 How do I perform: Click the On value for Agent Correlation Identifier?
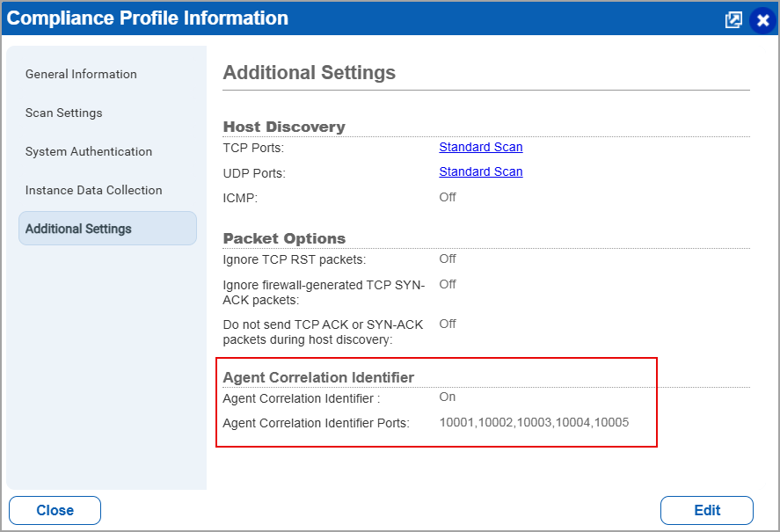coord(447,397)
